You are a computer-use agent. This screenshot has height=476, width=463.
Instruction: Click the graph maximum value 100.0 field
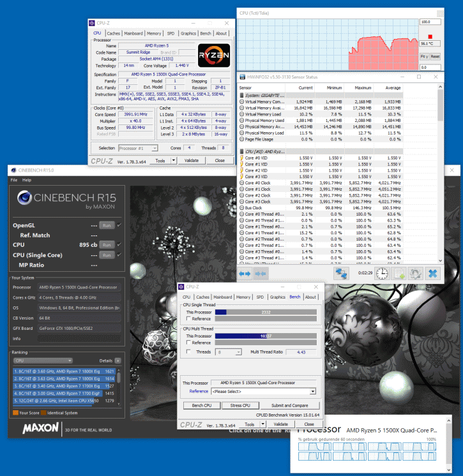pyautogui.click(x=430, y=22)
